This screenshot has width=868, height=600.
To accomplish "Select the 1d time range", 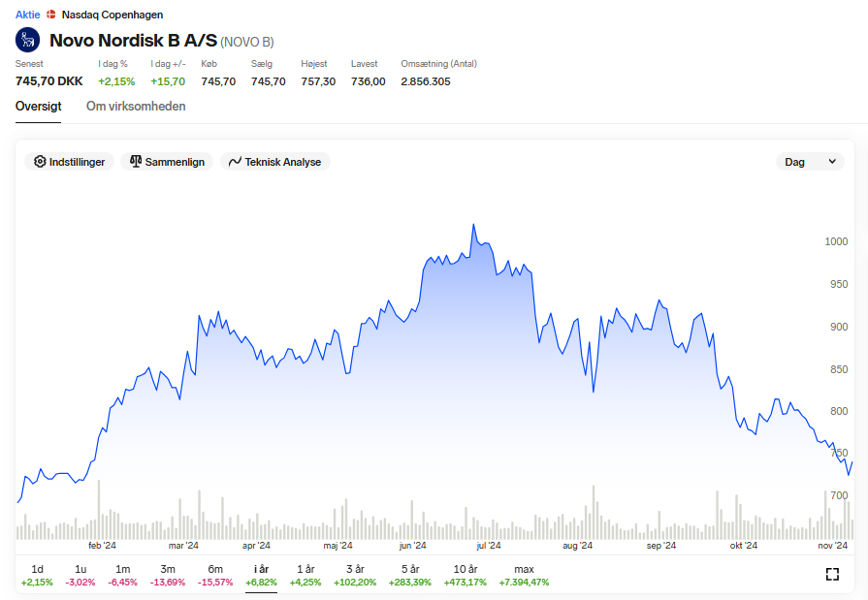I will coord(37,575).
